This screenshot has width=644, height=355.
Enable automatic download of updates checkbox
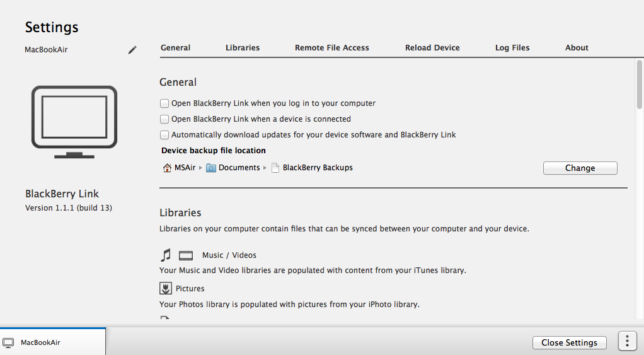pyautogui.click(x=164, y=135)
